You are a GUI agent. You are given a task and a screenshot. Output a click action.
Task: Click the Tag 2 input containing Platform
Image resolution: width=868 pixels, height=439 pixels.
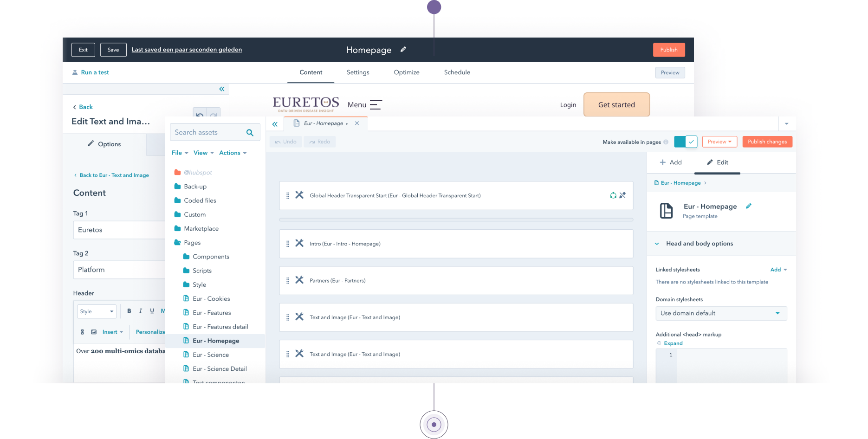pyautogui.click(x=119, y=270)
